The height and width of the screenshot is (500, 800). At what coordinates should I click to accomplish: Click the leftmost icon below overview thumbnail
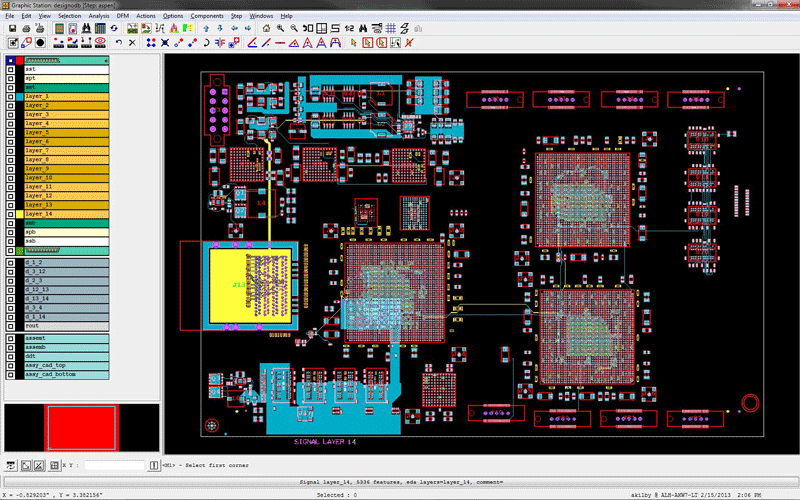coord(11,465)
